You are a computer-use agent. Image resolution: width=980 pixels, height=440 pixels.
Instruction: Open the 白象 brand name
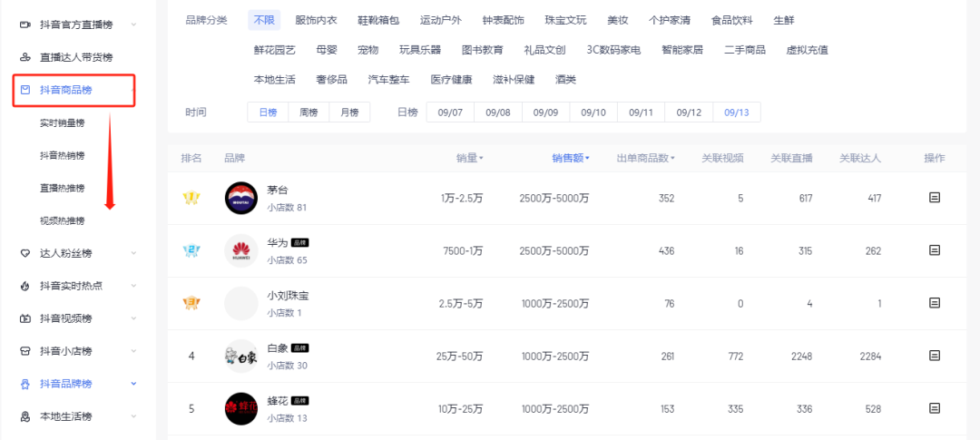coord(278,348)
